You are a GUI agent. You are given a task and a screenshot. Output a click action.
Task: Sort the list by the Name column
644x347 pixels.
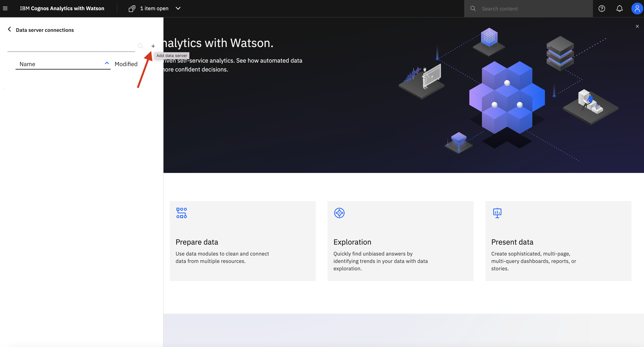[63, 64]
